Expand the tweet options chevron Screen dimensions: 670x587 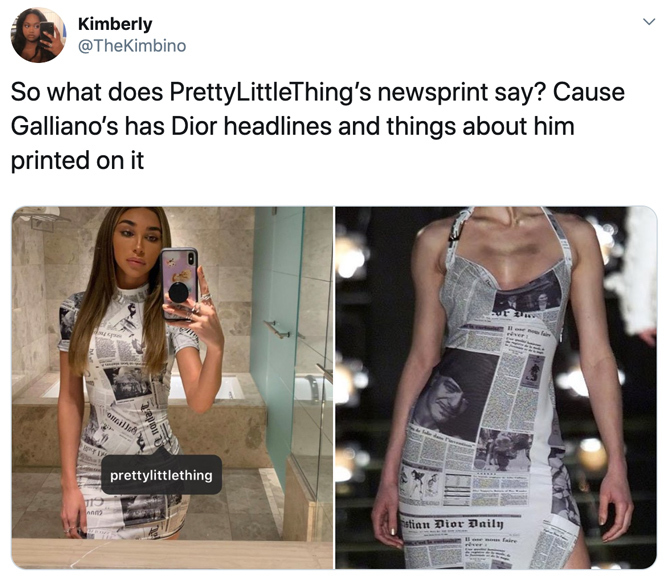pos(649,22)
